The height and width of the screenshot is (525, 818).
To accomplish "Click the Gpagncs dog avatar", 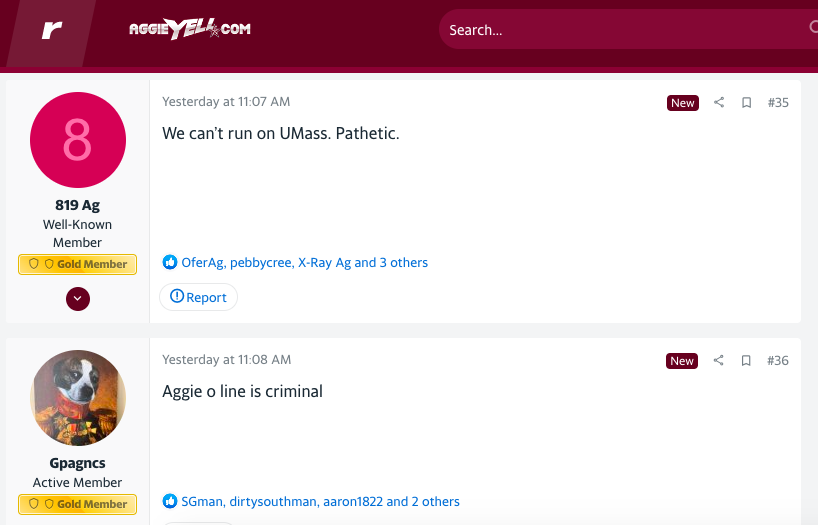I will point(78,398).
